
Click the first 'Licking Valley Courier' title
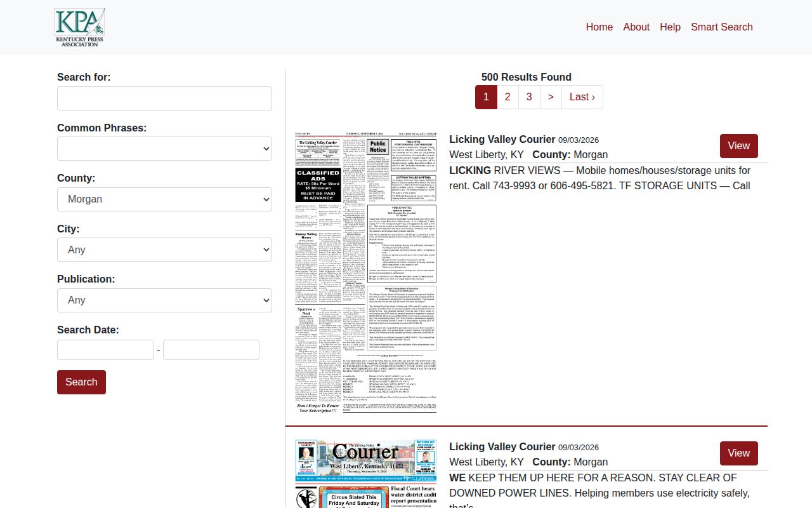502,139
